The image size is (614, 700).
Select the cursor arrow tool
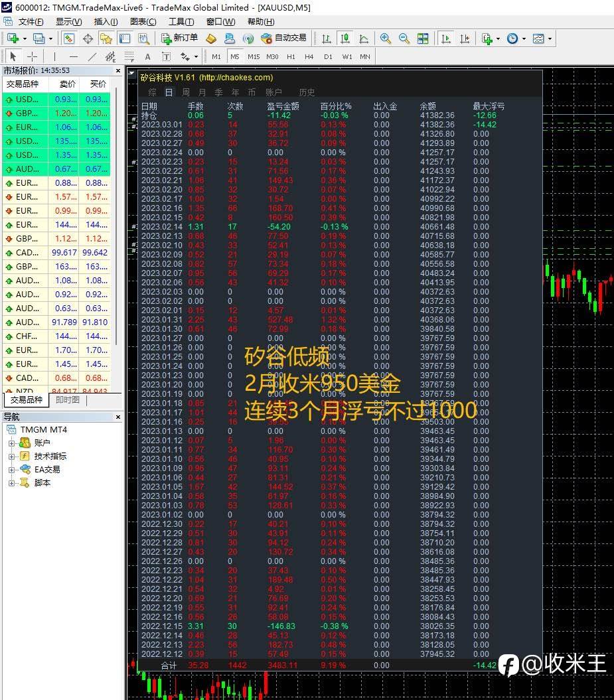tap(13, 56)
